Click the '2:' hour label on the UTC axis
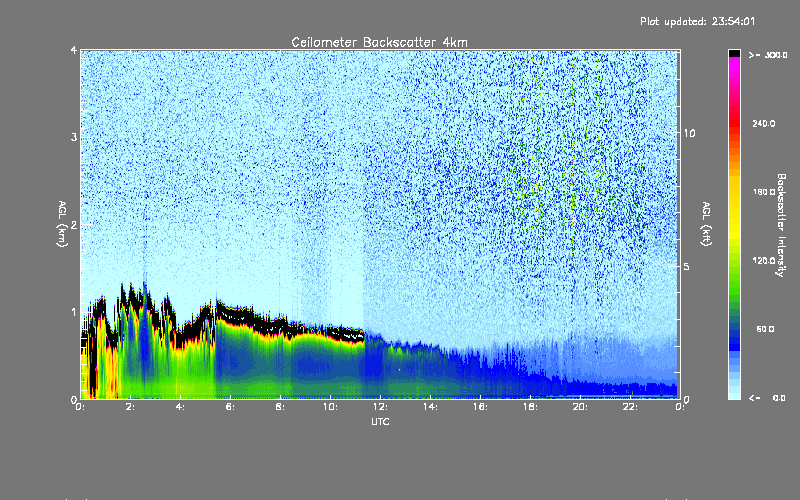 (x=131, y=407)
